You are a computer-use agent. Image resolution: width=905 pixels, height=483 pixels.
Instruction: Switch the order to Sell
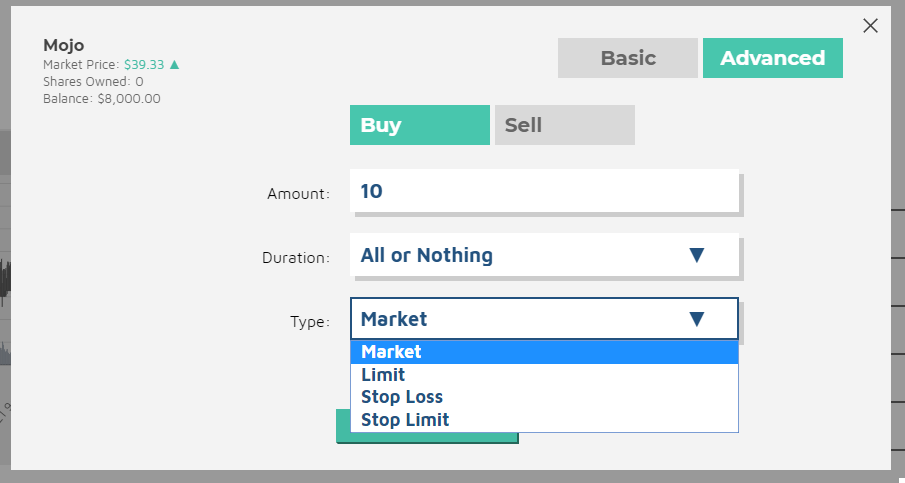pyautogui.click(x=564, y=125)
